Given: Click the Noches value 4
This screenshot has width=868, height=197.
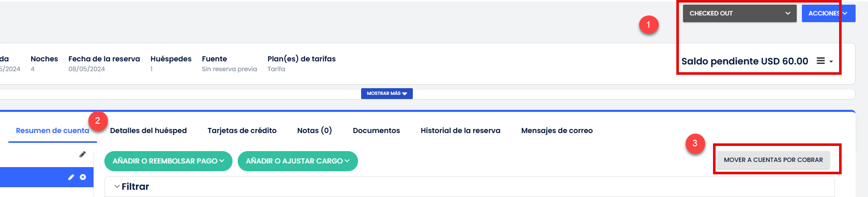Looking at the screenshot, I should point(33,69).
